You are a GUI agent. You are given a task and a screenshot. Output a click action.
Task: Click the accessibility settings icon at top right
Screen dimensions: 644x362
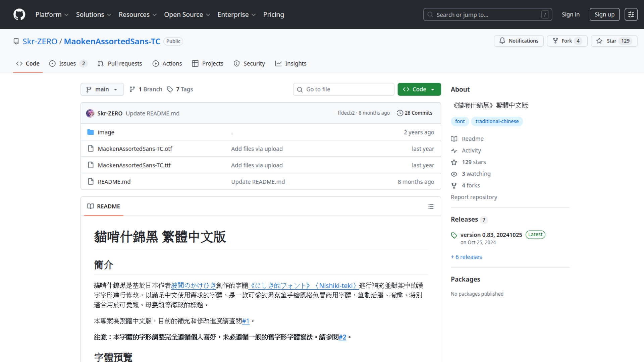[x=631, y=14]
